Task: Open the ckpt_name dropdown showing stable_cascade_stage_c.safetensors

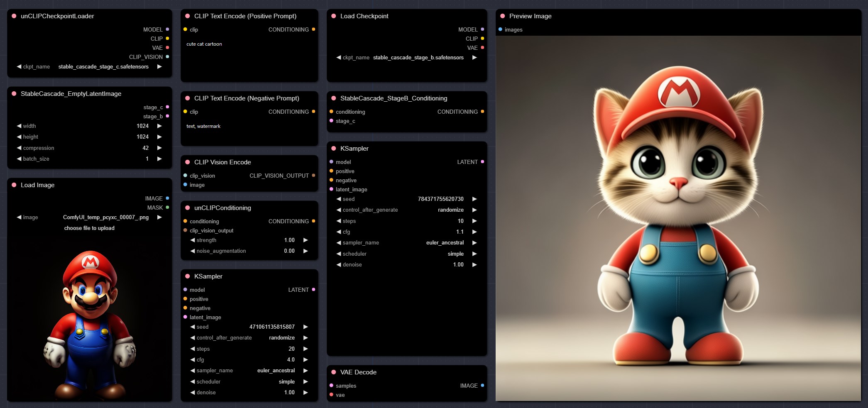Action: (103, 66)
